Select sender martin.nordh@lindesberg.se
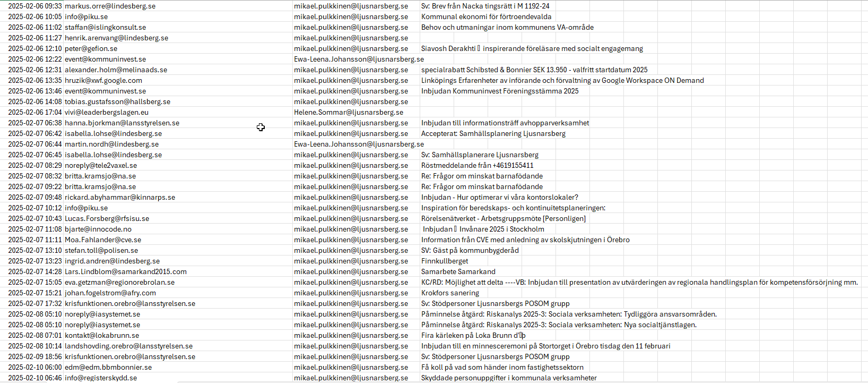 click(111, 144)
